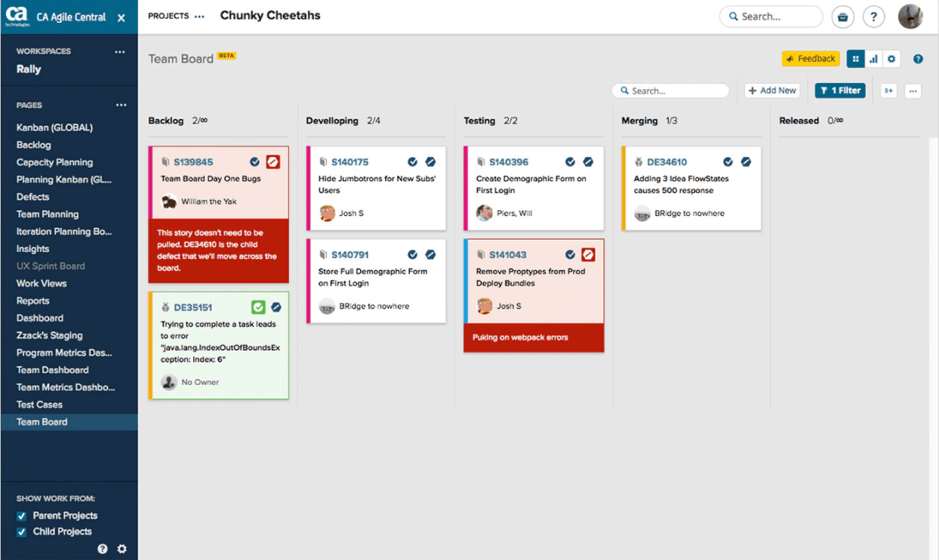939x560 pixels.
Task: Click the board Search input field
Action: coord(670,90)
